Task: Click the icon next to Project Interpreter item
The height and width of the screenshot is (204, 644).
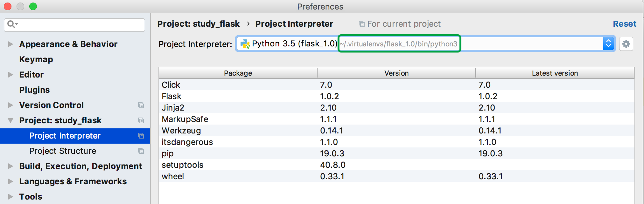Action: point(141,136)
